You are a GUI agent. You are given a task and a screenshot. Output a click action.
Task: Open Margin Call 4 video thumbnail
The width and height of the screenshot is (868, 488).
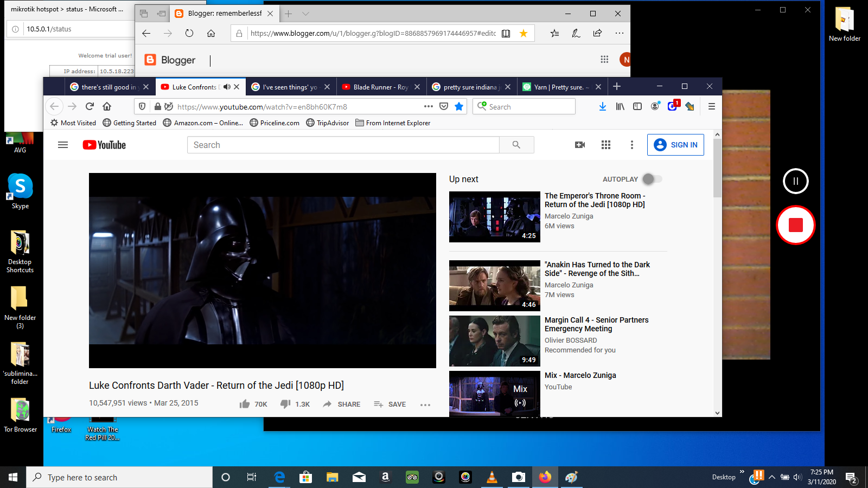[x=495, y=341]
